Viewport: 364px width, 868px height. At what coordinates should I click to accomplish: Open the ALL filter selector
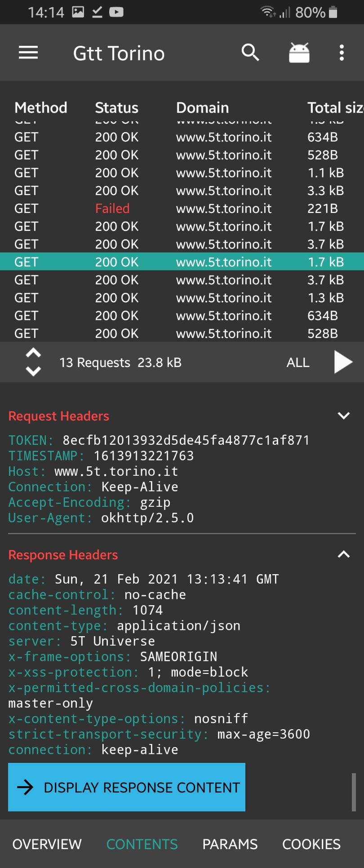pos(298,363)
